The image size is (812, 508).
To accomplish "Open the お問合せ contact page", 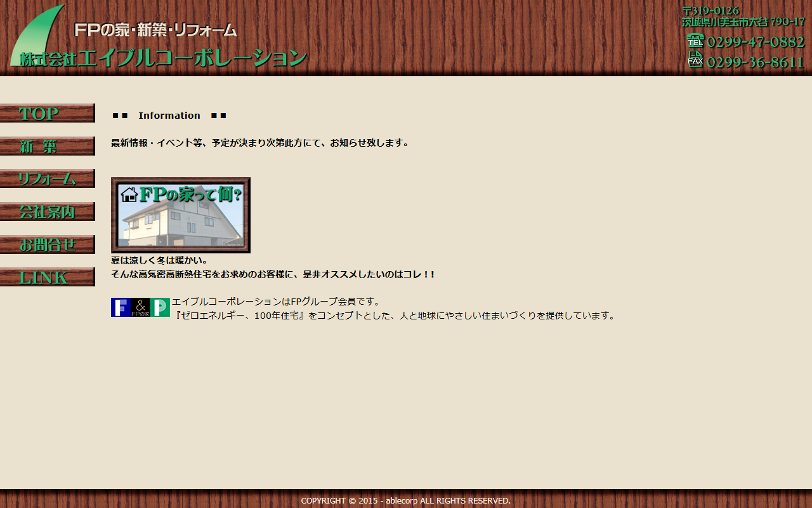I will [x=48, y=244].
